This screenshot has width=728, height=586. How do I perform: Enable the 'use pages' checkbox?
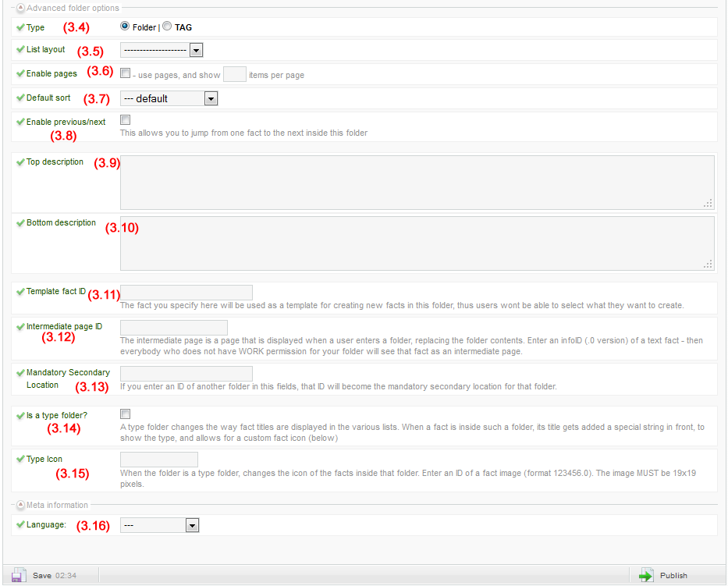pos(125,72)
